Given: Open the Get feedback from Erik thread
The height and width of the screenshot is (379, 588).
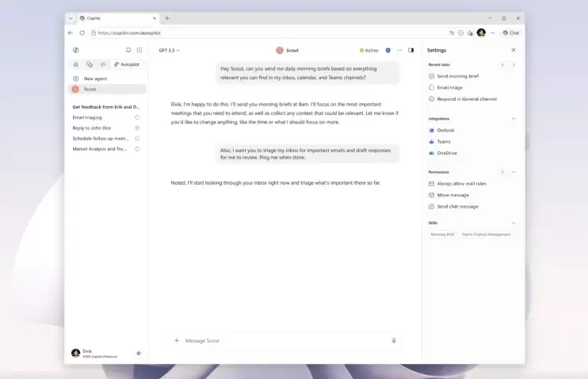Looking at the screenshot, I should tap(105, 107).
